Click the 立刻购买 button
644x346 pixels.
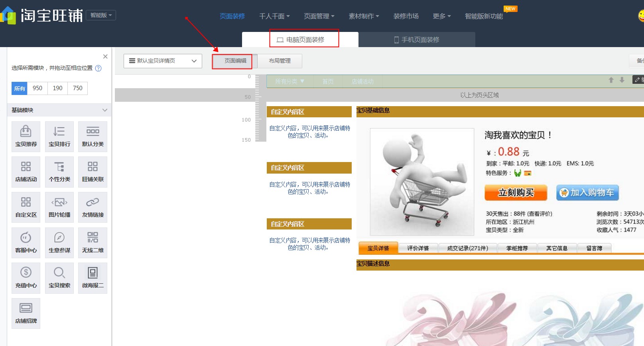pos(516,193)
